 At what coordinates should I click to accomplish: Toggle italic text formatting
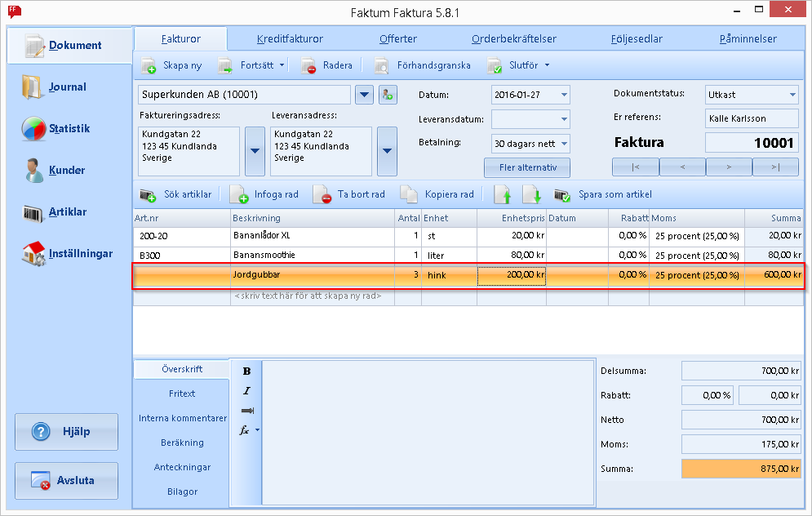click(x=246, y=391)
